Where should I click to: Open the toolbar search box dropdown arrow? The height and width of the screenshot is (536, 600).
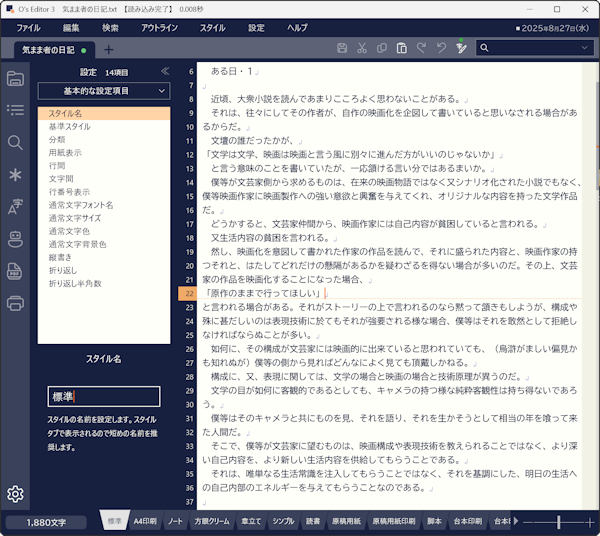585,48
